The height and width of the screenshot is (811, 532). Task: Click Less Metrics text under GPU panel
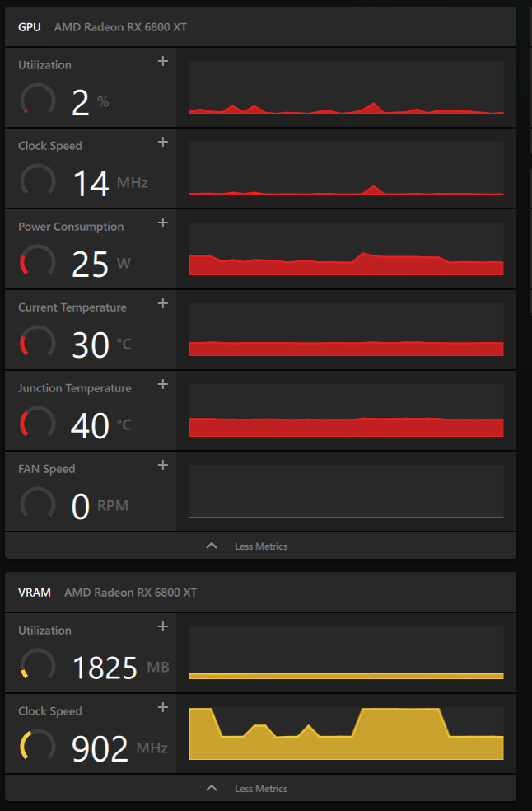(261, 546)
